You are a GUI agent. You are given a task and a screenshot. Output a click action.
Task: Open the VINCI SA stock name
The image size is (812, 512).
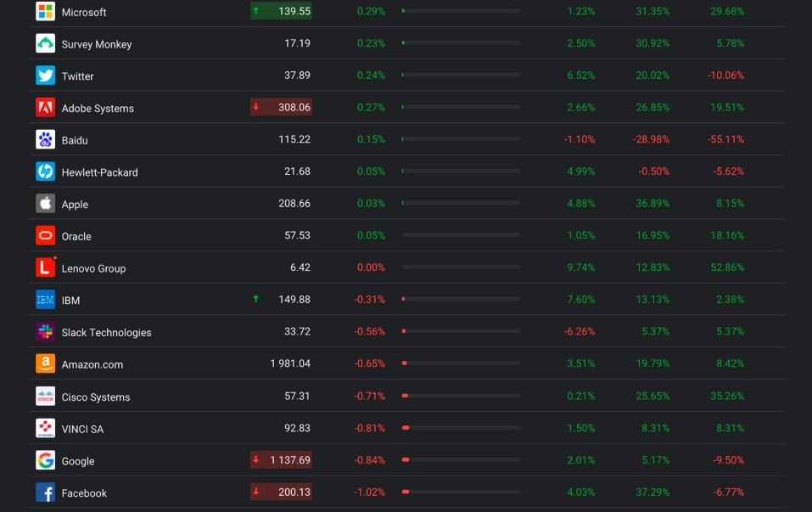point(82,429)
